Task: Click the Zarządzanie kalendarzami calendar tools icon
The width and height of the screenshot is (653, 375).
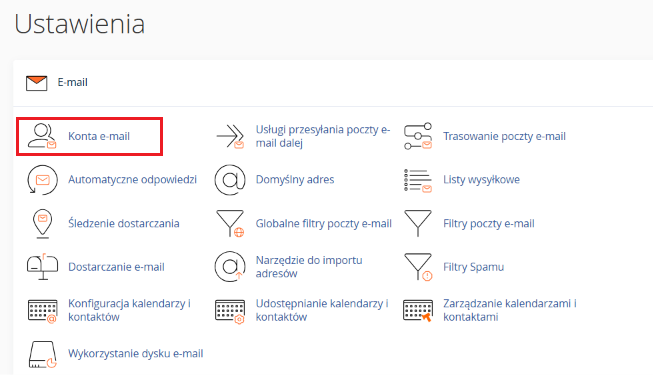Action: [x=418, y=310]
